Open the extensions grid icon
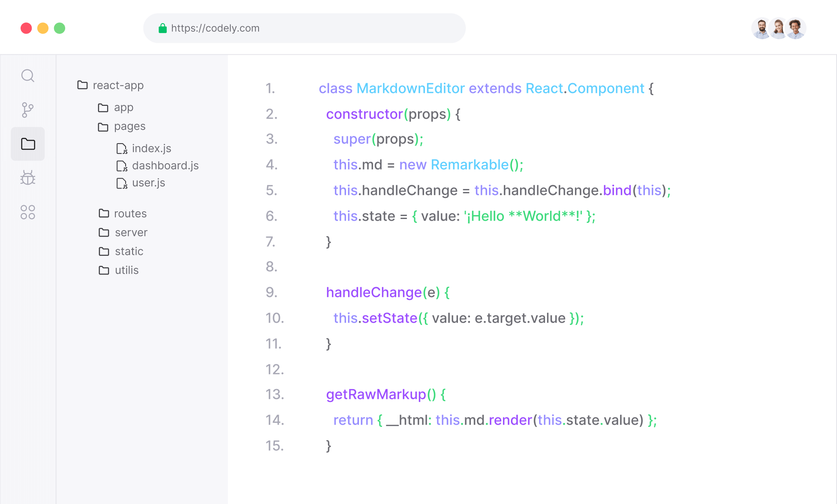837x504 pixels. click(28, 212)
